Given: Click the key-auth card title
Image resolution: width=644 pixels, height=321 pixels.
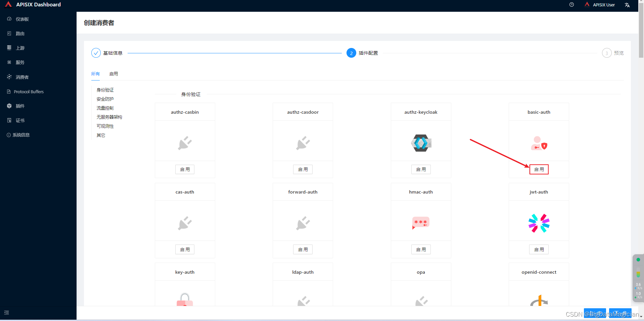Looking at the screenshot, I should [185, 272].
